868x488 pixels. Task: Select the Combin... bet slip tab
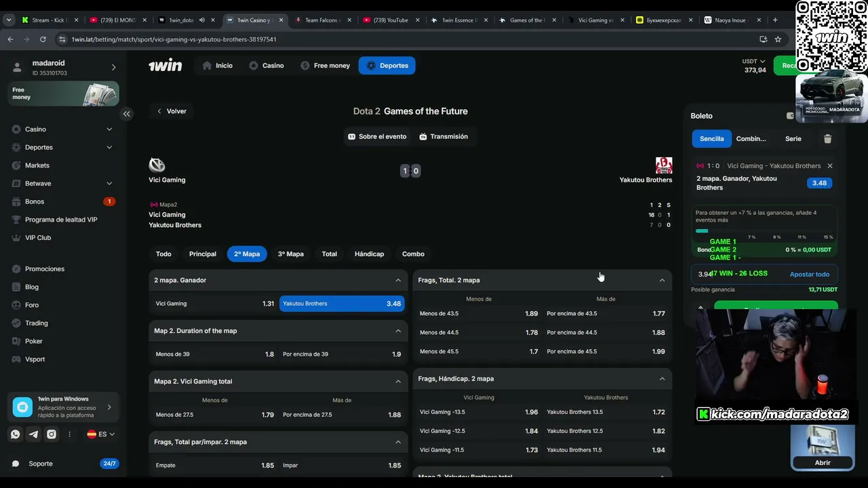(x=751, y=139)
